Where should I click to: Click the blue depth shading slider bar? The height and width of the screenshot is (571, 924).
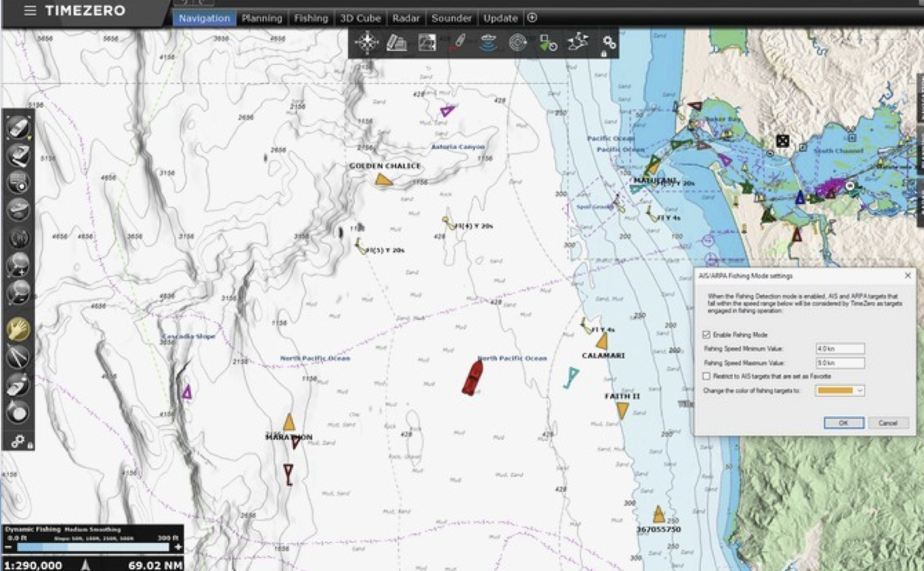93,547
